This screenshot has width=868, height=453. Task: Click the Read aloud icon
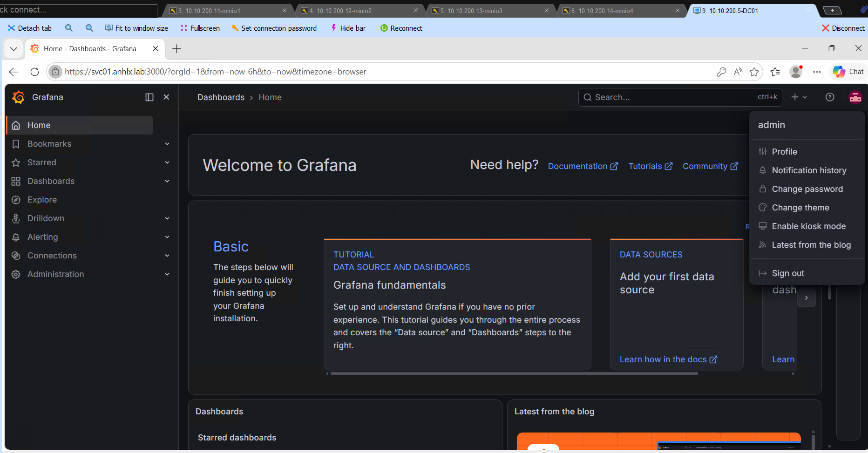[738, 72]
